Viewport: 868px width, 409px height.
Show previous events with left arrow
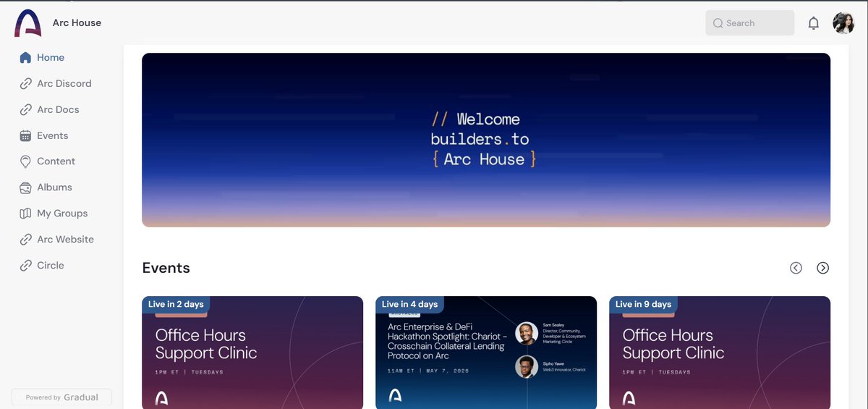pyautogui.click(x=796, y=268)
